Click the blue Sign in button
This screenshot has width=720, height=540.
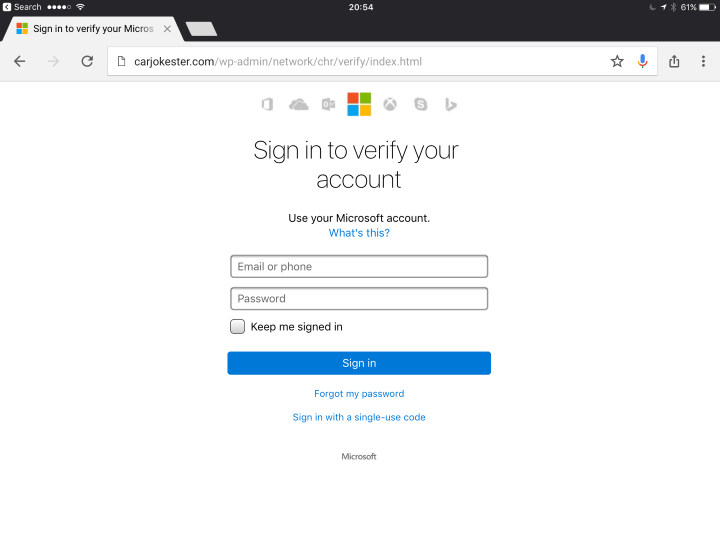click(359, 363)
